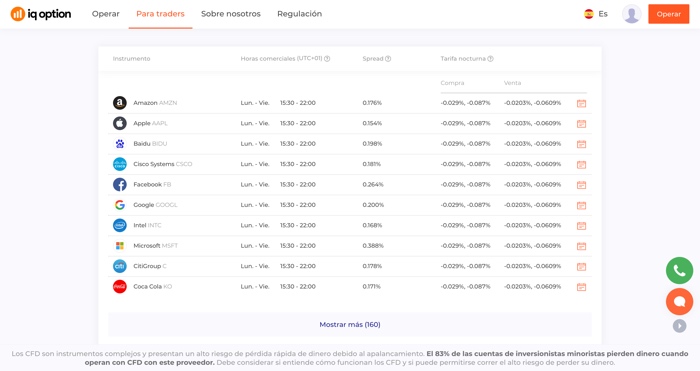Open the calendar icon in Google row
This screenshot has width=700, height=371.
(x=581, y=205)
